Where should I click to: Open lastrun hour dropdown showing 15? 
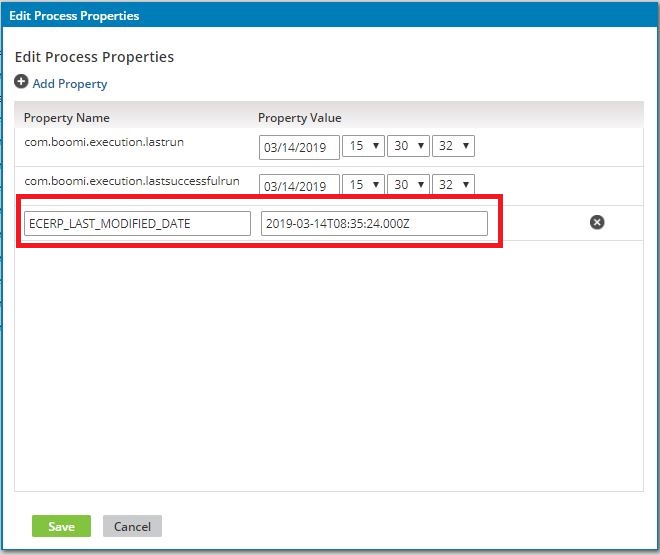363,146
